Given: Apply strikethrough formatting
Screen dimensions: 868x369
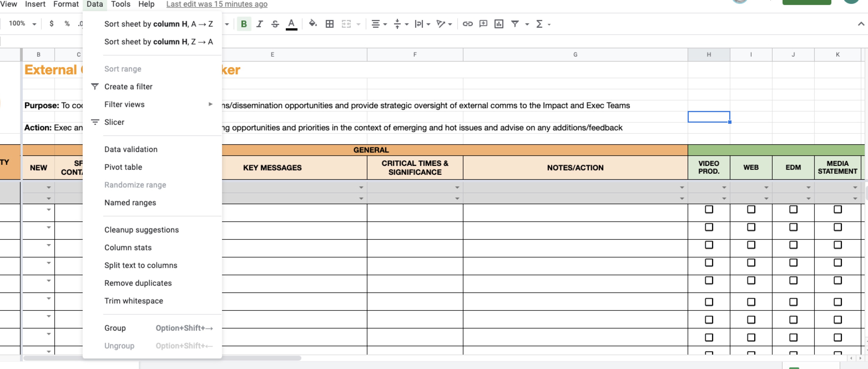Looking at the screenshot, I should [x=275, y=24].
